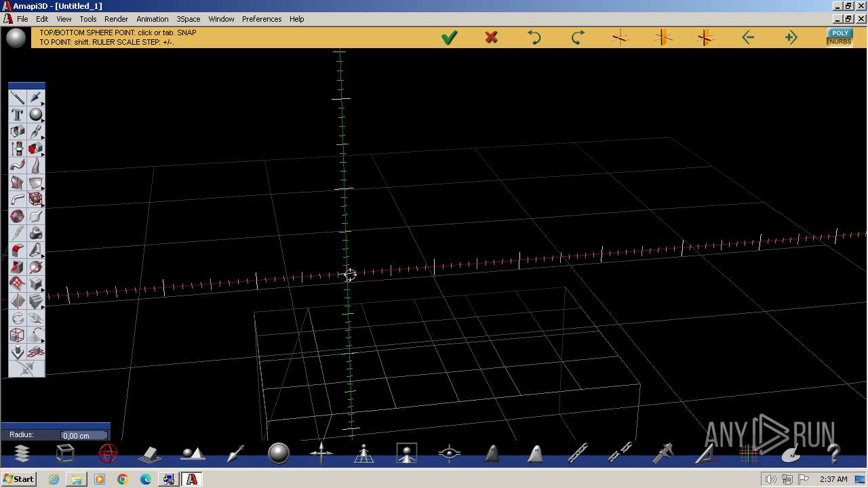The image size is (868, 488).
Task: Click the dark ghost hide icon
Action: pos(492,453)
